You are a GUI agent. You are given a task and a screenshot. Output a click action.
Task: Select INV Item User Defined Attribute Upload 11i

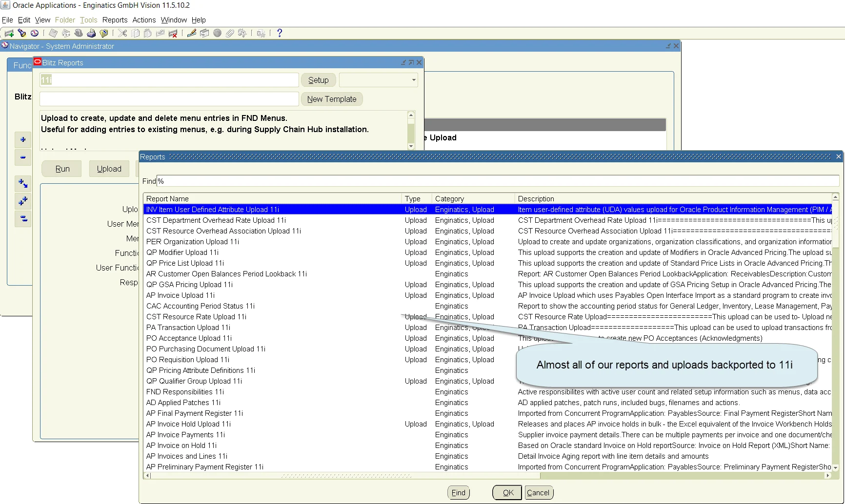coord(488,210)
